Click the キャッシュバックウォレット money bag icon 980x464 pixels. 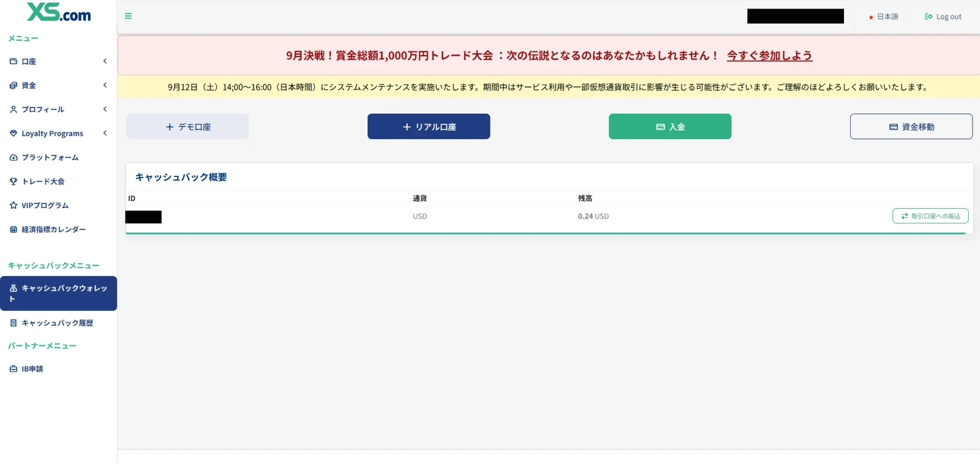[13, 288]
